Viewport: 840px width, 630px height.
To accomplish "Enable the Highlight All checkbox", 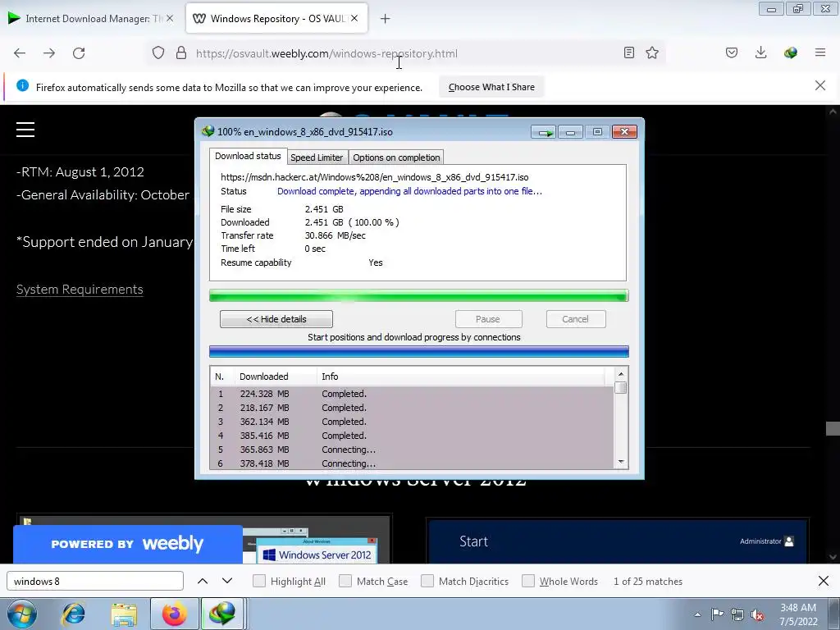I will [x=258, y=581].
